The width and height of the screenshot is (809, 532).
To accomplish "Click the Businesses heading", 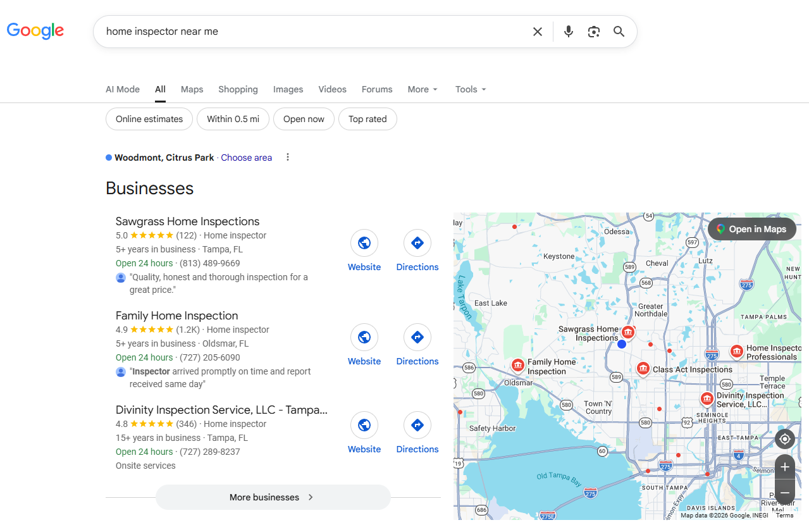I will (x=149, y=189).
